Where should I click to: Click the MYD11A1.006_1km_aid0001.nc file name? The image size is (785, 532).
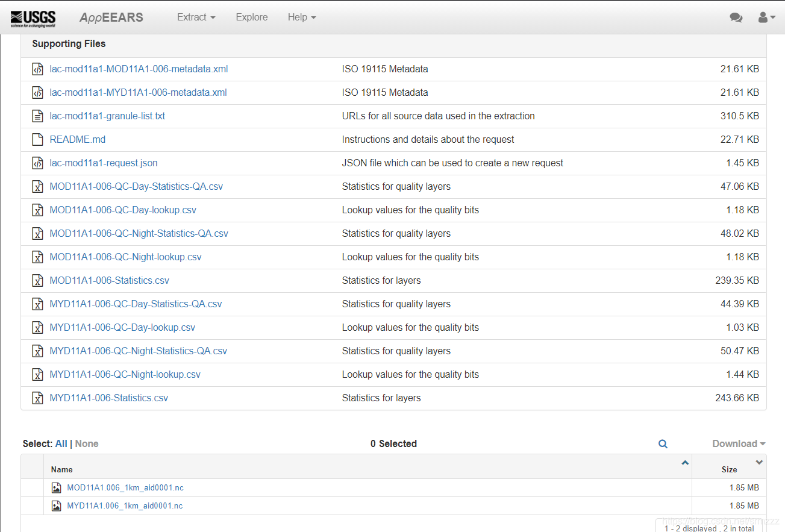[125, 506]
